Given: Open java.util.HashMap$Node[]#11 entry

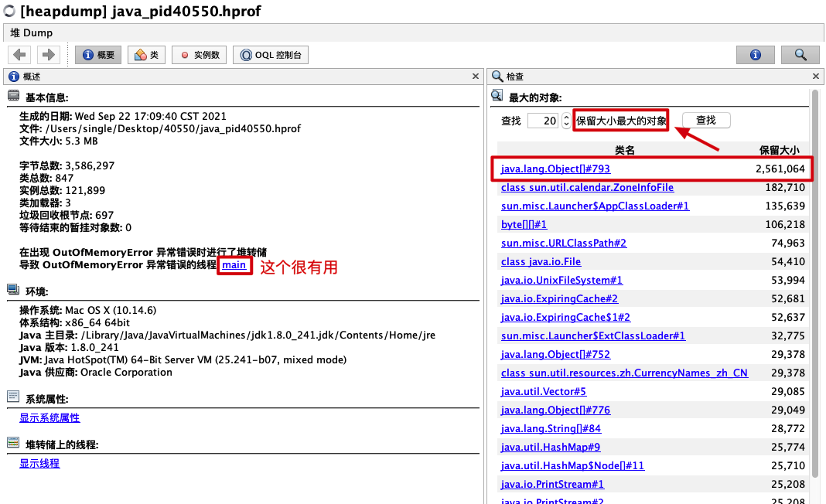Looking at the screenshot, I should click(x=572, y=465).
